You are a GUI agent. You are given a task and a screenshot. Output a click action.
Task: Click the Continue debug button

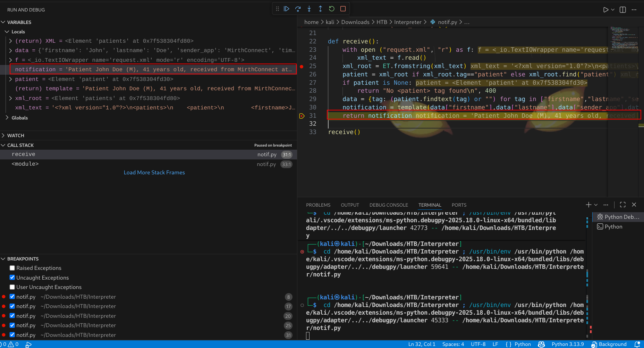[x=287, y=9]
